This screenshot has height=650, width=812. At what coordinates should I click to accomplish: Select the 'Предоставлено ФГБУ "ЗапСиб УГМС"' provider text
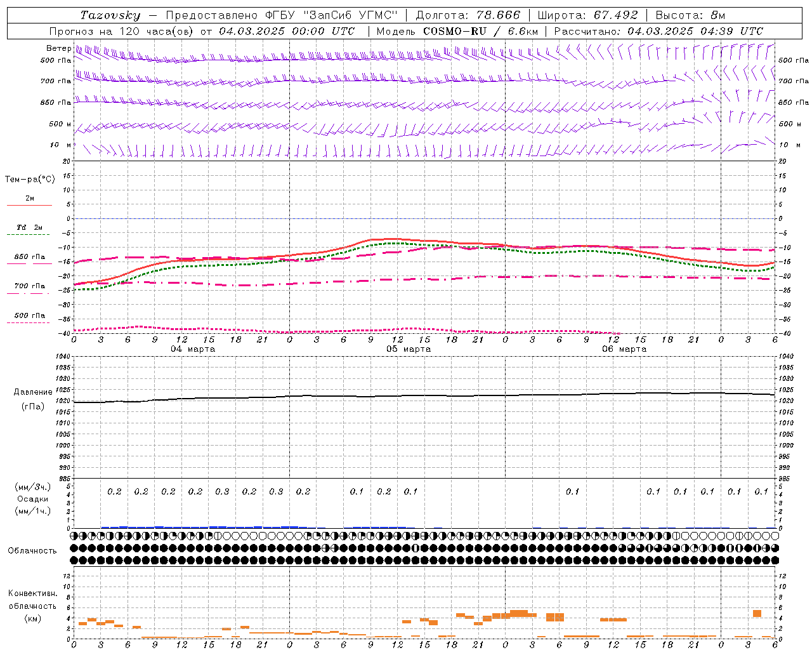[282, 15]
